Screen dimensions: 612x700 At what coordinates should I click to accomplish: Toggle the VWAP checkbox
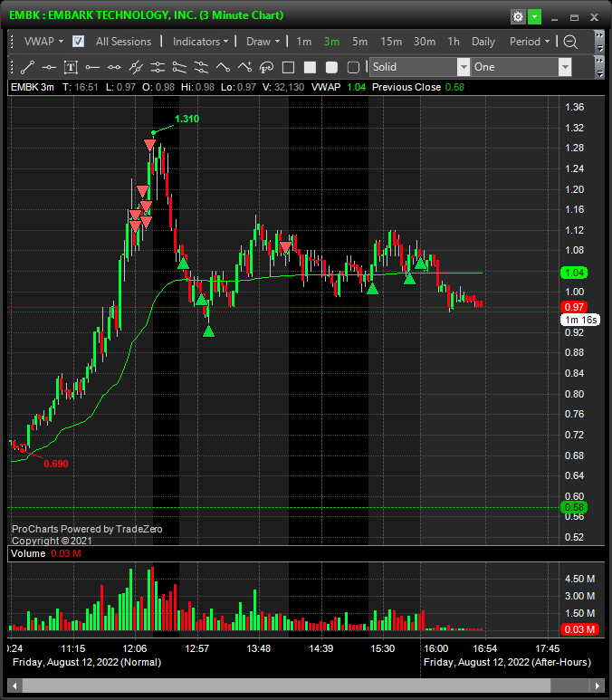[x=78, y=42]
